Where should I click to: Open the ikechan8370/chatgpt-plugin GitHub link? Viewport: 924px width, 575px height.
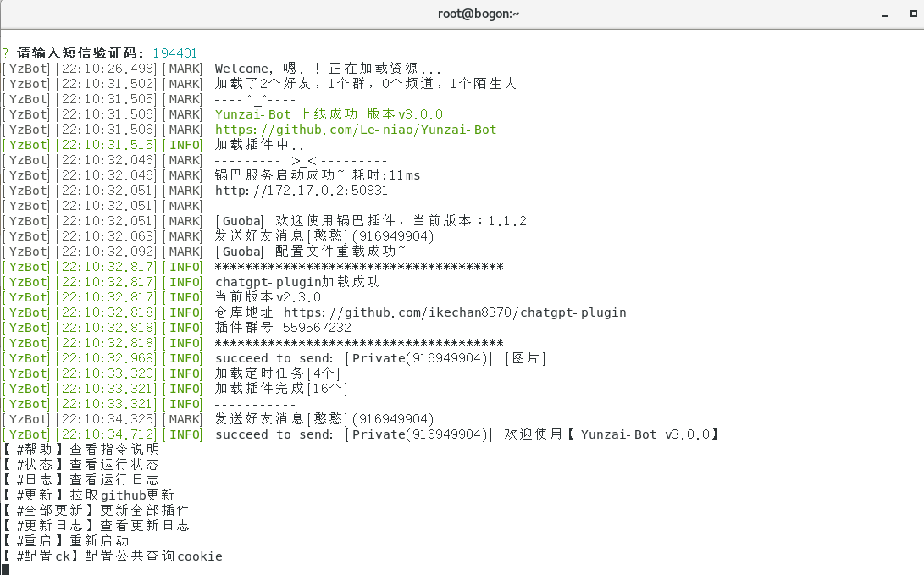455,312
